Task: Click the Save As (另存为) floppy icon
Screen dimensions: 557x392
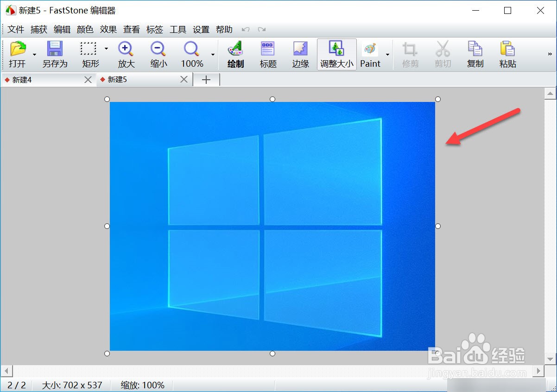Action: pos(55,49)
